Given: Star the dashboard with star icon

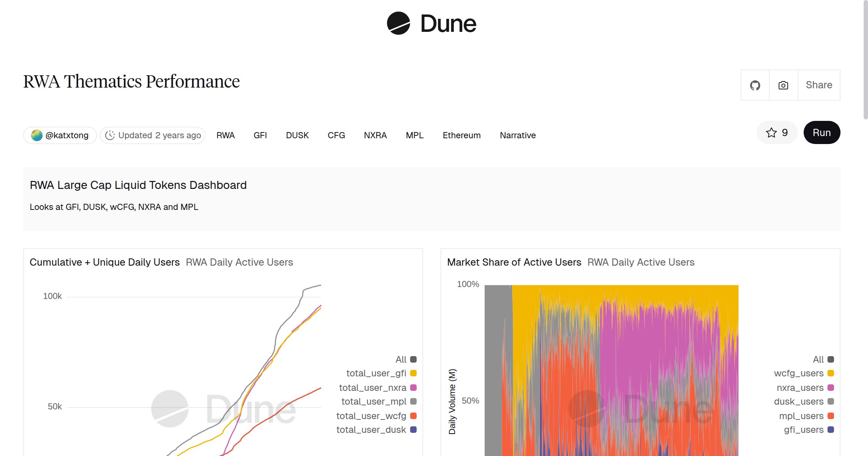Looking at the screenshot, I should 771,132.
